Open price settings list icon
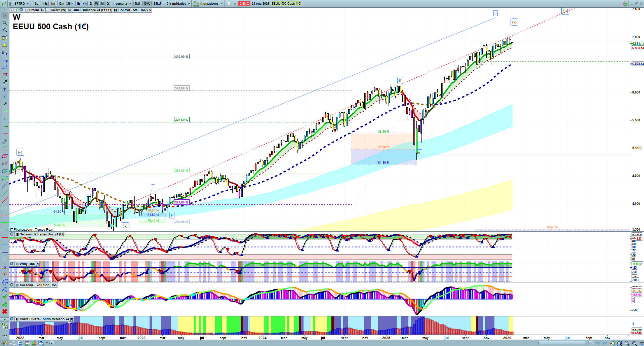The image size is (644, 346). pos(43,10)
